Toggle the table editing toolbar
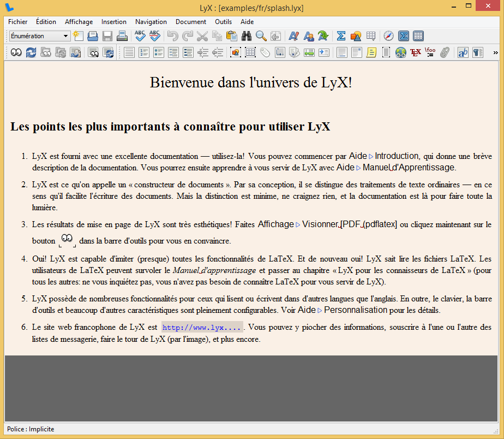 coord(418,36)
